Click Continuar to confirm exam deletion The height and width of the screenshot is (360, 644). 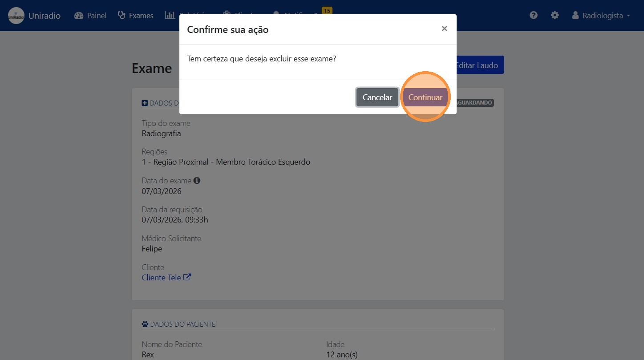point(425,97)
